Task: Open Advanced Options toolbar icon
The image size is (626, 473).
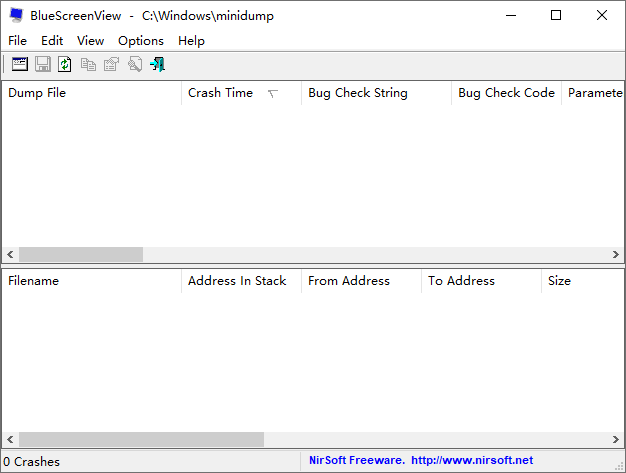Action: pyautogui.click(x=20, y=64)
